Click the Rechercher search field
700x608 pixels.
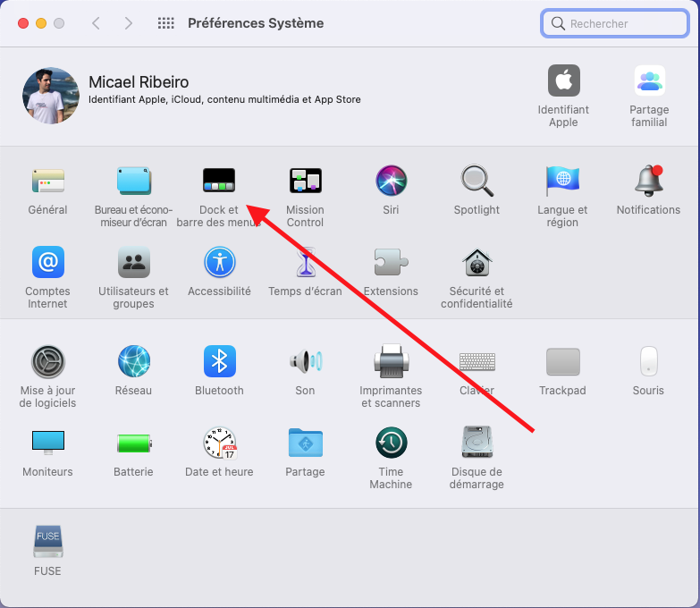(x=615, y=23)
